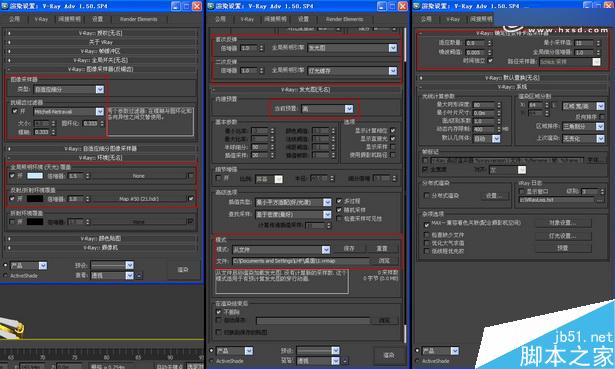This screenshot has height=369, width=615.
Task: Click the middle window's title bar app icon
Action: pos(211,6)
